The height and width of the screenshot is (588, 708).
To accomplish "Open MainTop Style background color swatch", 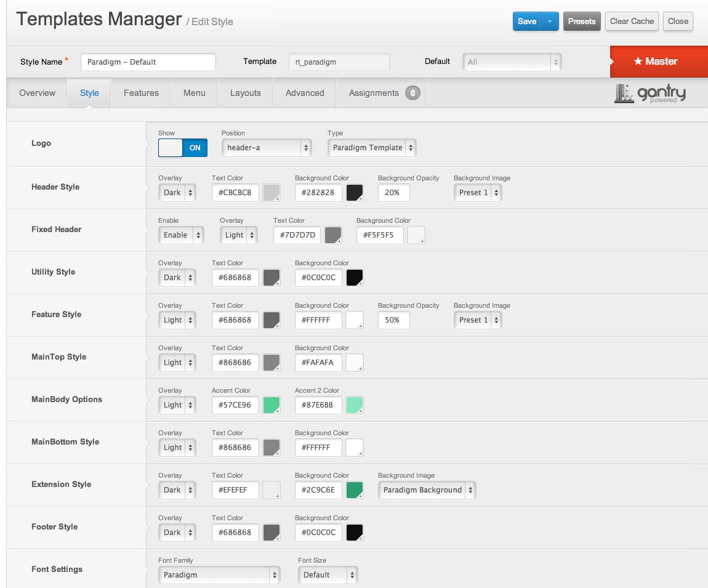I will pyautogui.click(x=355, y=362).
